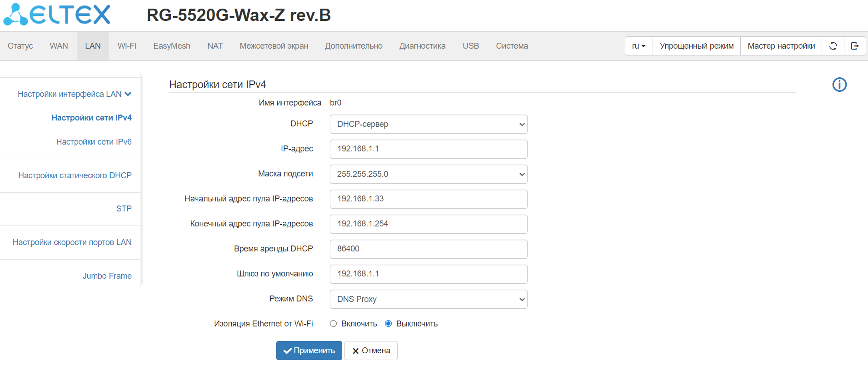868x366 pixels.
Task: Click the IP-адрес input field
Action: coord(429,149)
